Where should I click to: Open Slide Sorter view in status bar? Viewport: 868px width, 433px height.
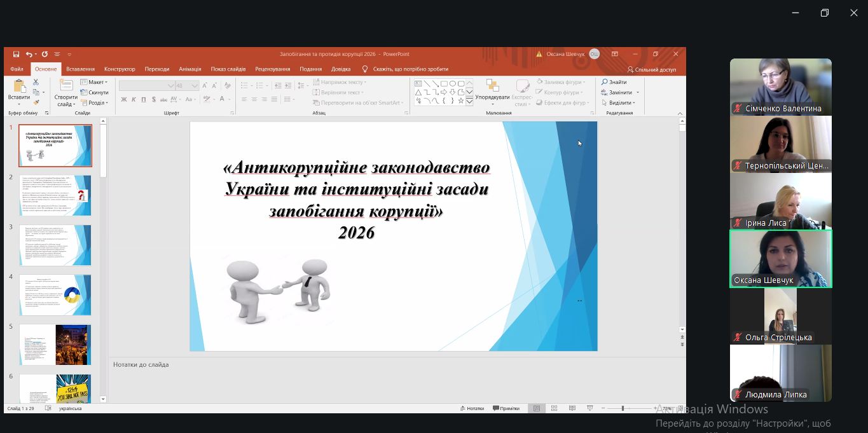tap(555, 408)
